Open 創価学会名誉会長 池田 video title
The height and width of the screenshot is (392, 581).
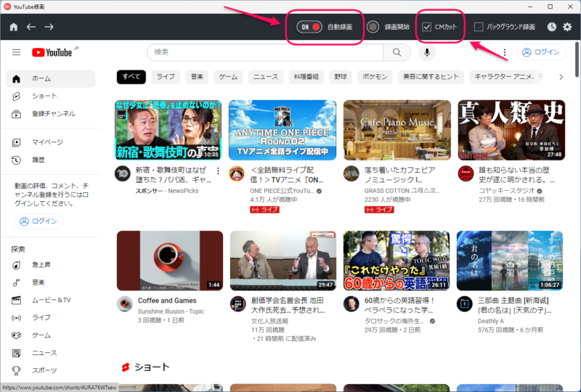click(288, 306)
